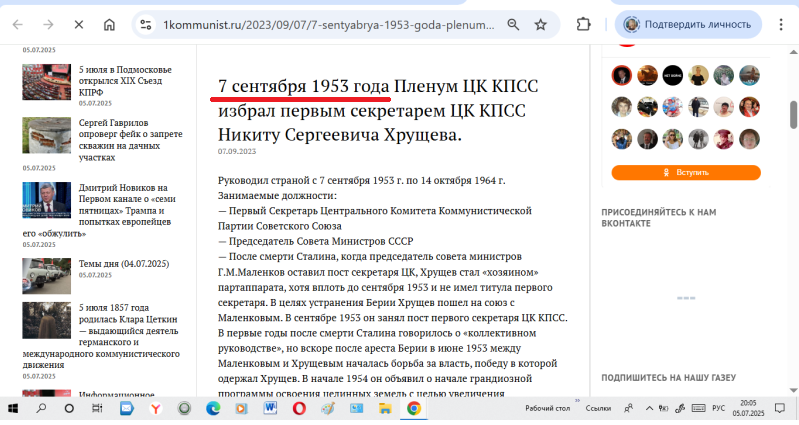Open File Explorer from the taskbar
Image resolution: width=799 pixels, height=425 pixels.
[385, 408]
